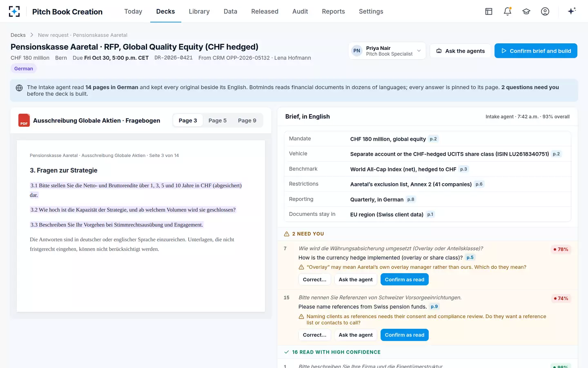This screenshot has height=368, width=588.
Task: Click the 78% confidence badge
Action: pyautogui.click(x=561, y=249)
